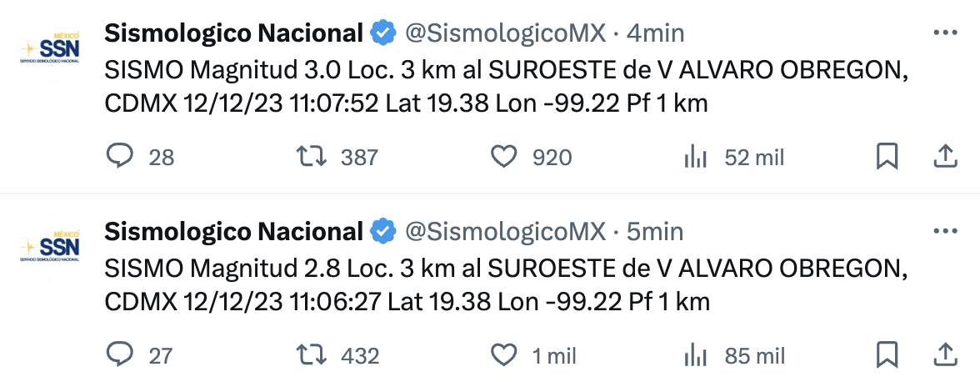Open SSN avatar on the second tweet
980x382 pixels.
tap(49, 247)
